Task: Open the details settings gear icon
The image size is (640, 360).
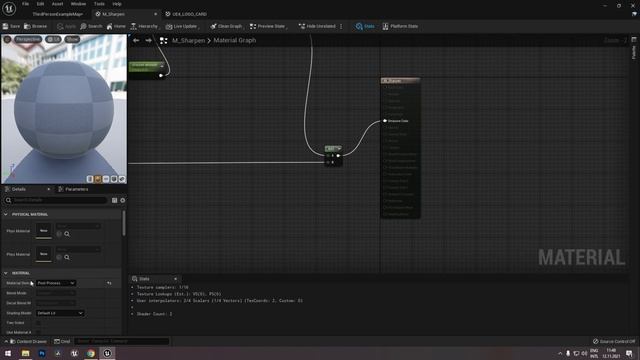Action: pyautogui.click(x=122, y=200)
